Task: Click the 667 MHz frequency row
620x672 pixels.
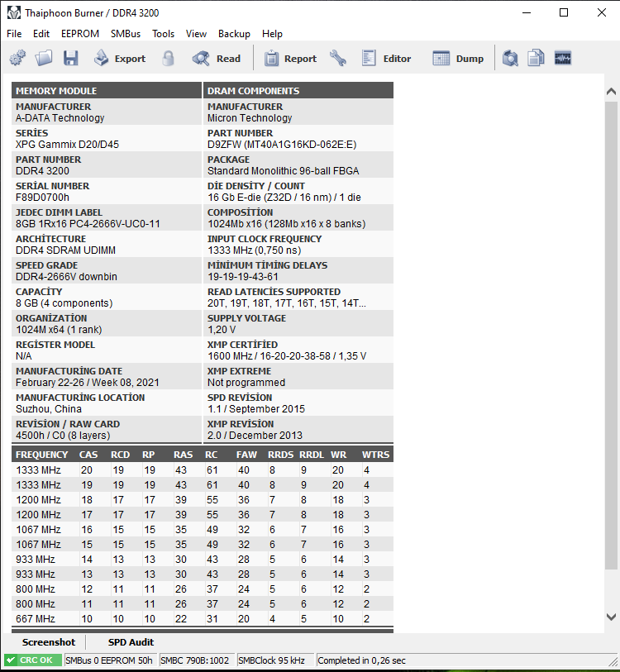Action: pos(203,619)
